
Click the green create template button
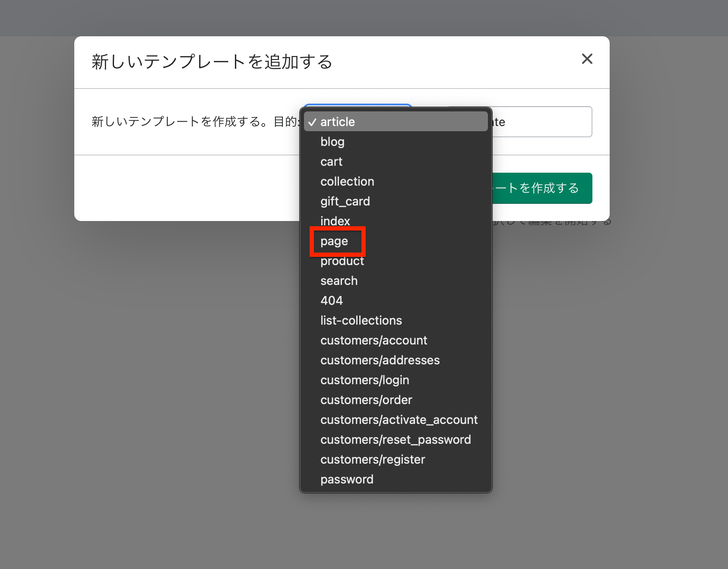click(542, 188)
